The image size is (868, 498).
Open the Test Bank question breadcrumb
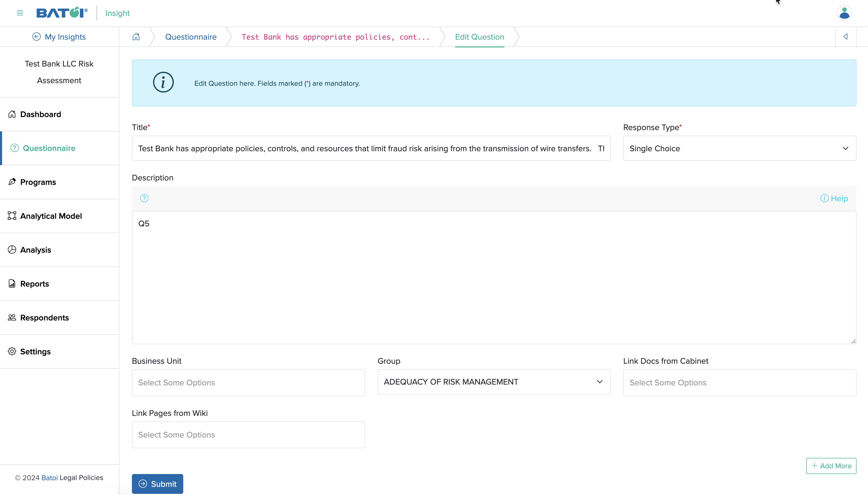pos(335,37)
